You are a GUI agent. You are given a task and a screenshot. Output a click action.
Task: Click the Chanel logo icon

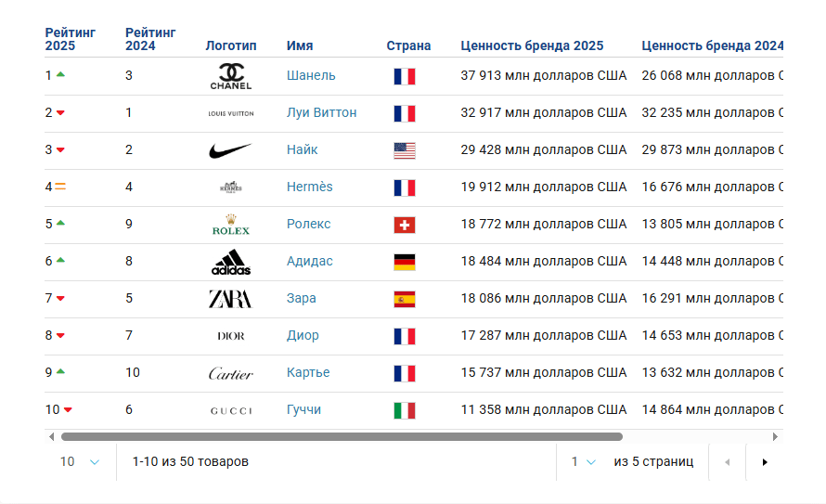pyautogui.click(x=230, y=76)
